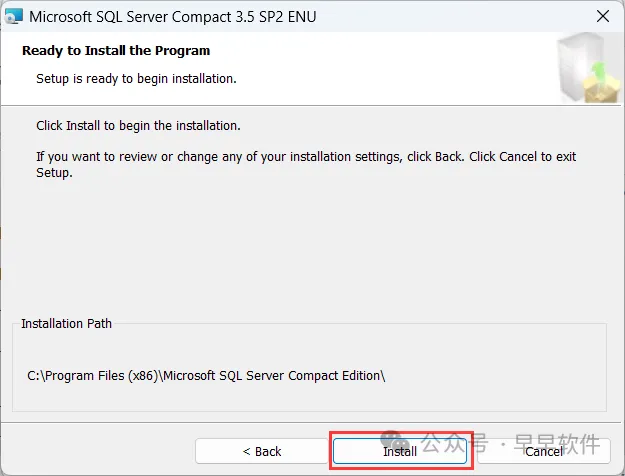The image size is (625, 476).
Task: Click the C:\Program Files (x86) installation path text
Action: point(206,376)
